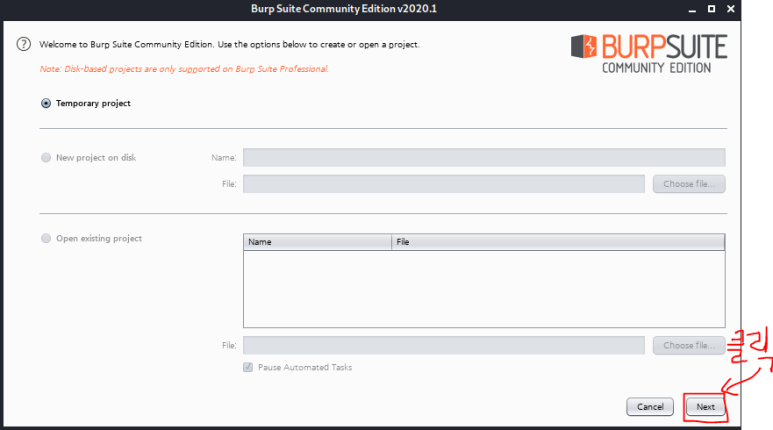Viewport: 773px width, 430px height.
Task: Click the project Name input field
Action: click(484, 157)
